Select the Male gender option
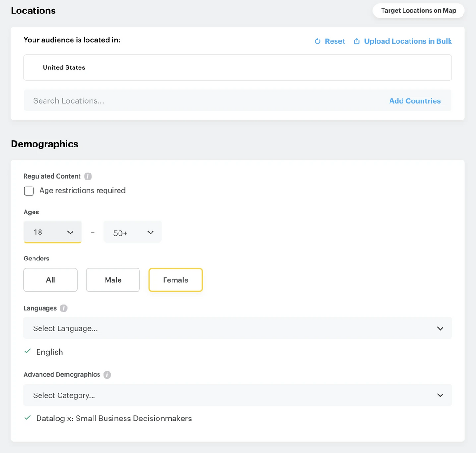Viewport: 476px width, 453px height. (x=113, y=280)
